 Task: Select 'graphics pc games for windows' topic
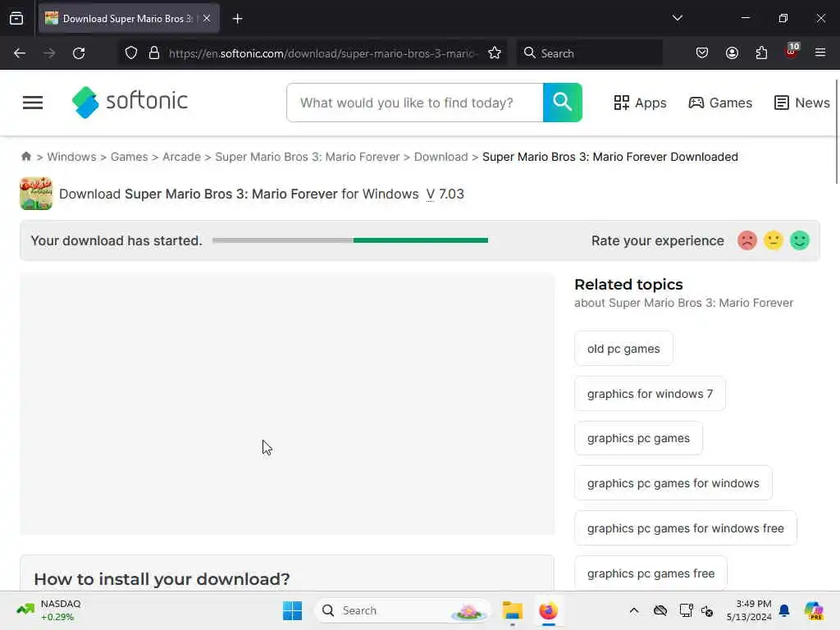pyautogui.click(x=673, y=483)
